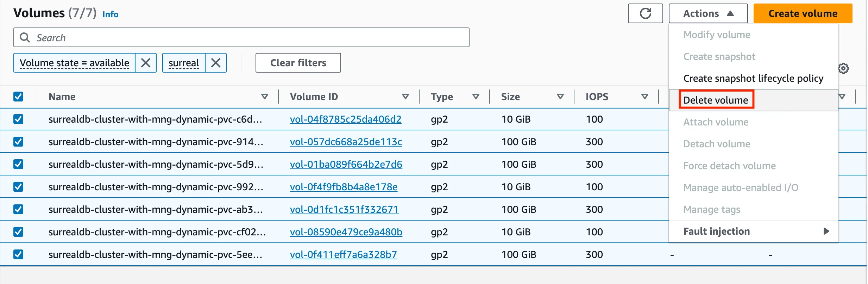The height and width of the screenshot is (284, 868).
Task: Click the Create volume button
Action: (803, 14)
